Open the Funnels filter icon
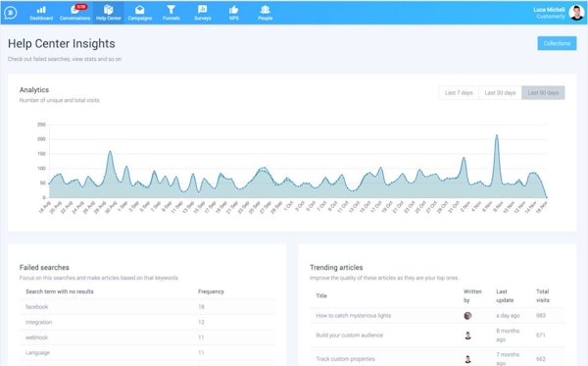The width and height of the screenshot is (588, 366). coord(171,10)
